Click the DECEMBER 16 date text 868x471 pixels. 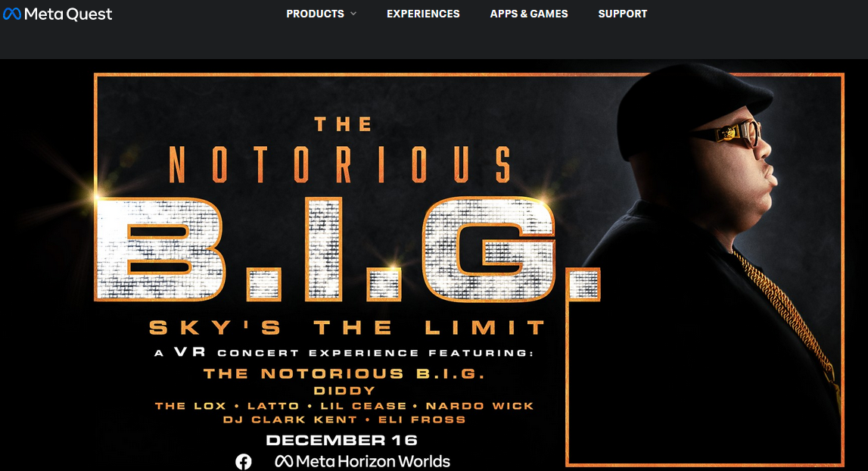[341, 441]
